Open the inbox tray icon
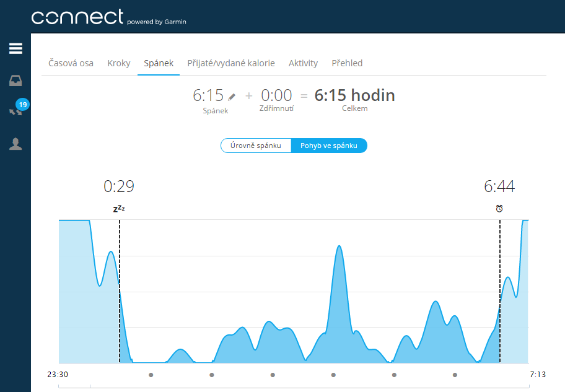 coord(15,81)
